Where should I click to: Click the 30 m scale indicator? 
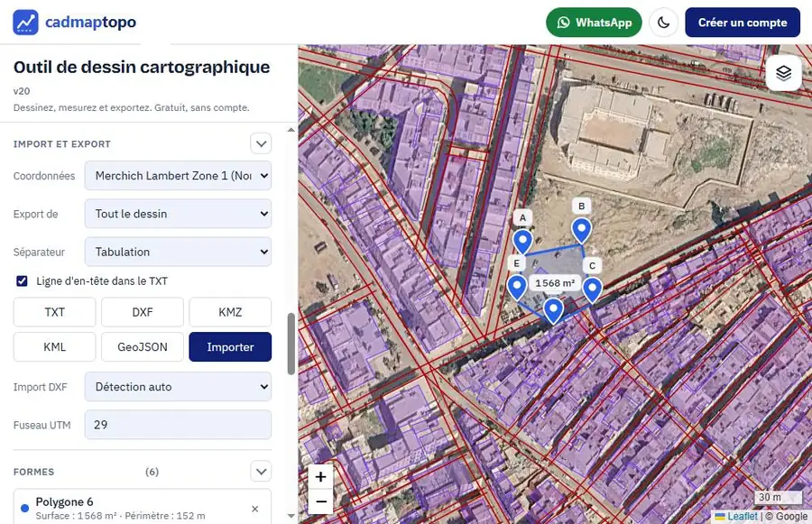point(778,497)
